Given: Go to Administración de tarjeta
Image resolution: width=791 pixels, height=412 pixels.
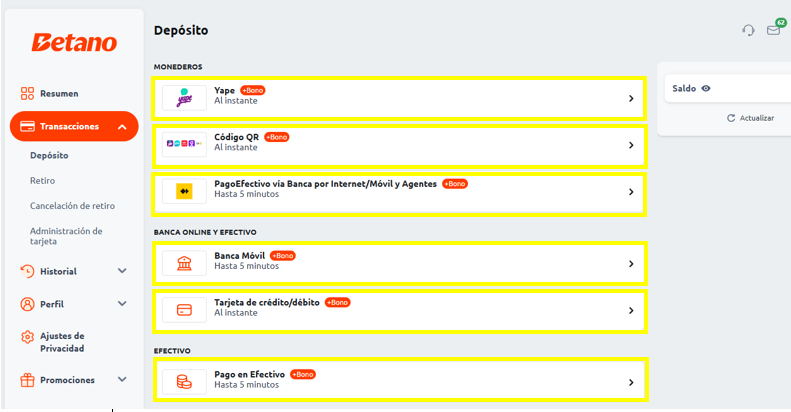Looking at the screenshot, I should (x=66, y=236).
